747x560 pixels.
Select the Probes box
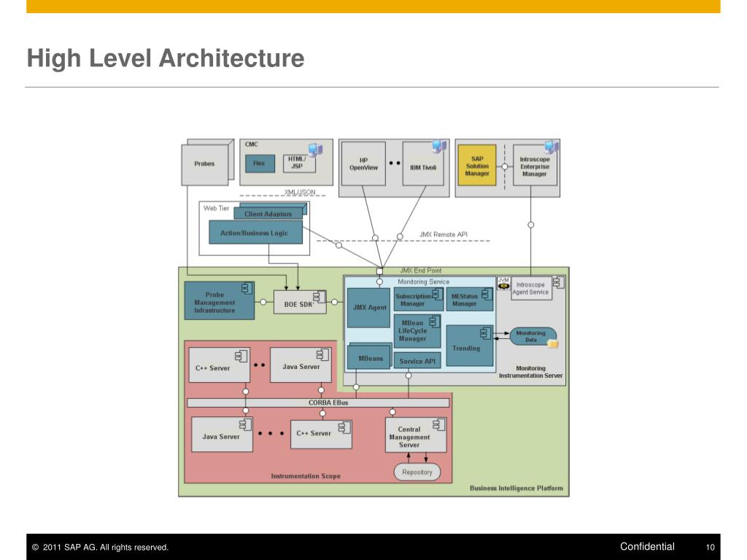point(205,165)
